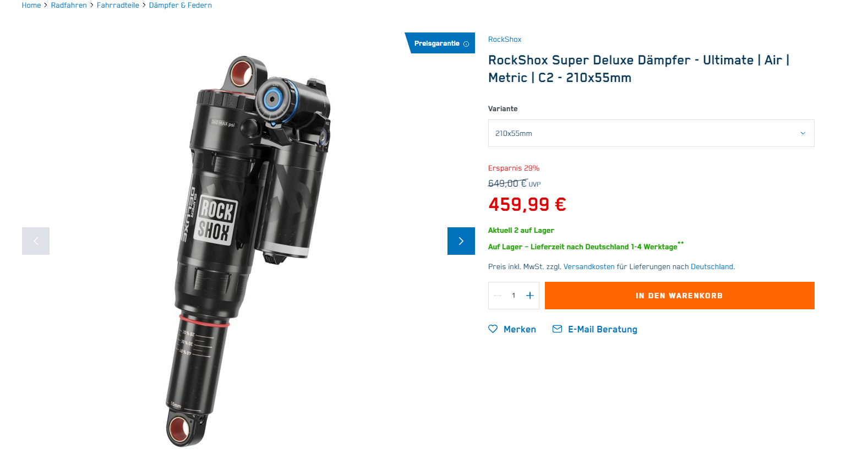Click the Preisgarantie badge

coord(436,43)
